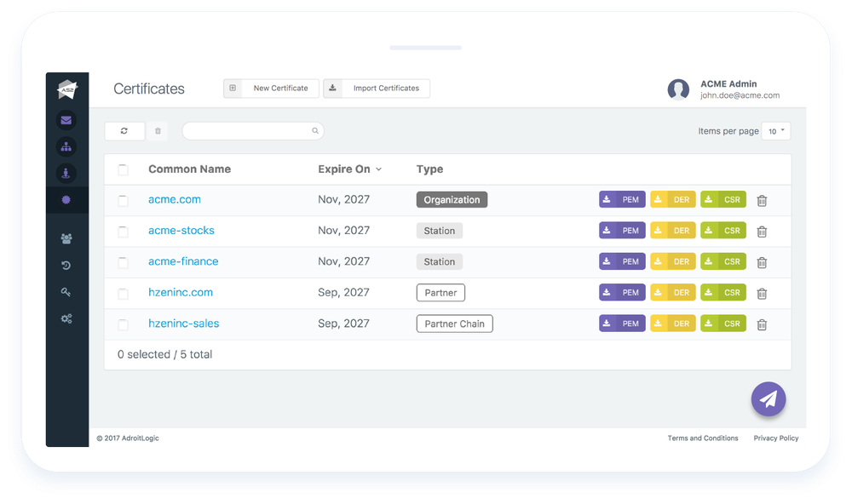The width and height of the screenshot is (852, 504).
Task: Open the certificates sidebar icon
Action: tap(66, 200)
